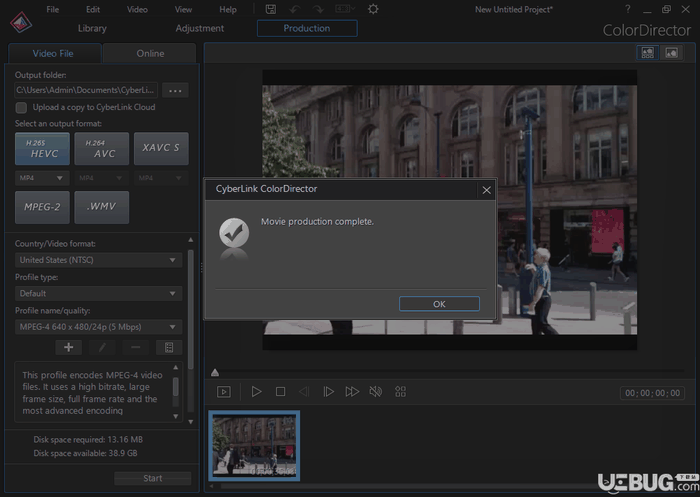Select the Online tab

150,54
